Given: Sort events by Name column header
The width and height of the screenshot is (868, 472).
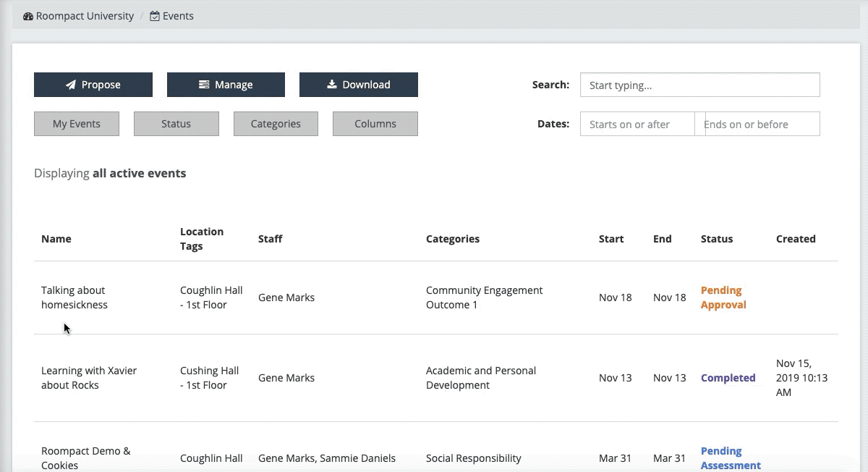Looking at the screenshot, I should click(x=56, y=239).
